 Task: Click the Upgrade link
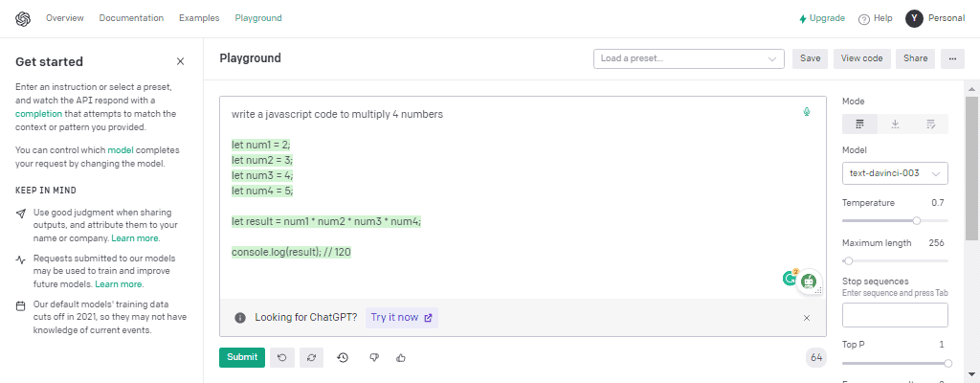click(x=822, y=18)
